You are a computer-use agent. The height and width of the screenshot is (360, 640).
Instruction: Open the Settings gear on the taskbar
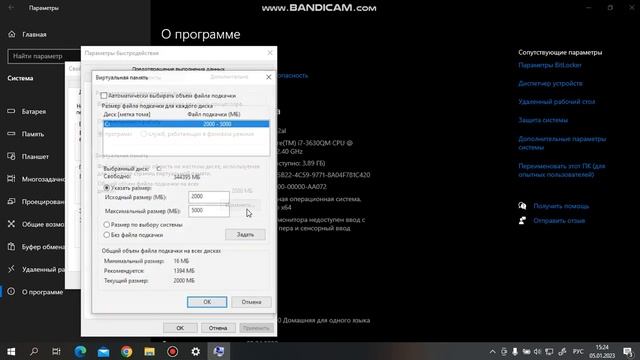click(x=196, y=351)
